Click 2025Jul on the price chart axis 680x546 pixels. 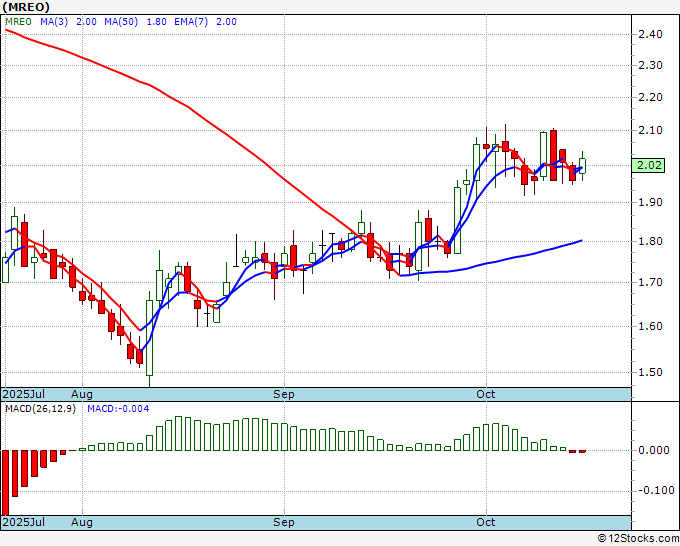tap(24, 394)
